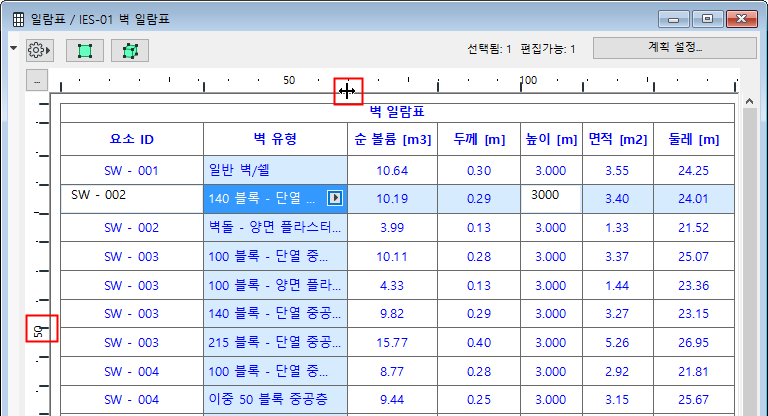Select the 이중 50 블록 중공층 wall type cell
This screenshot has height=416, width=768.
275,400
